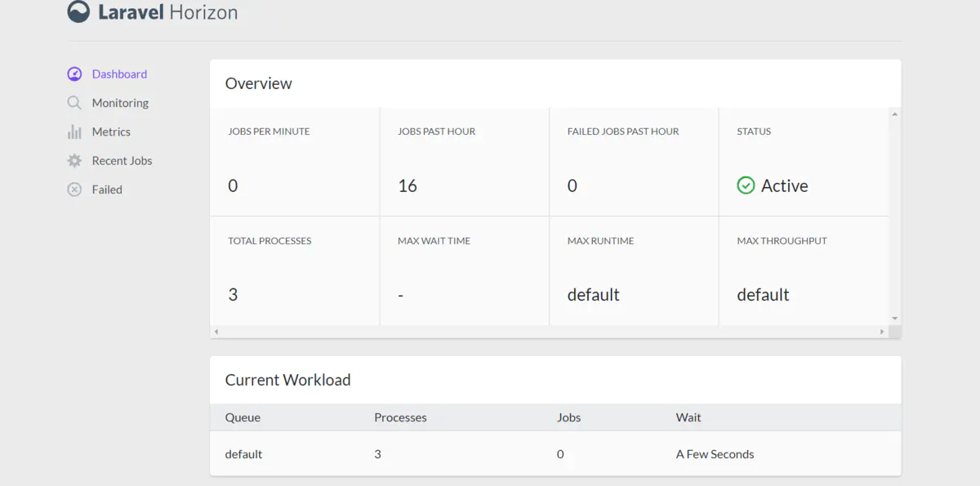980x486 pixels.
Task: Click the Queue column header
Action: [243, 417]
